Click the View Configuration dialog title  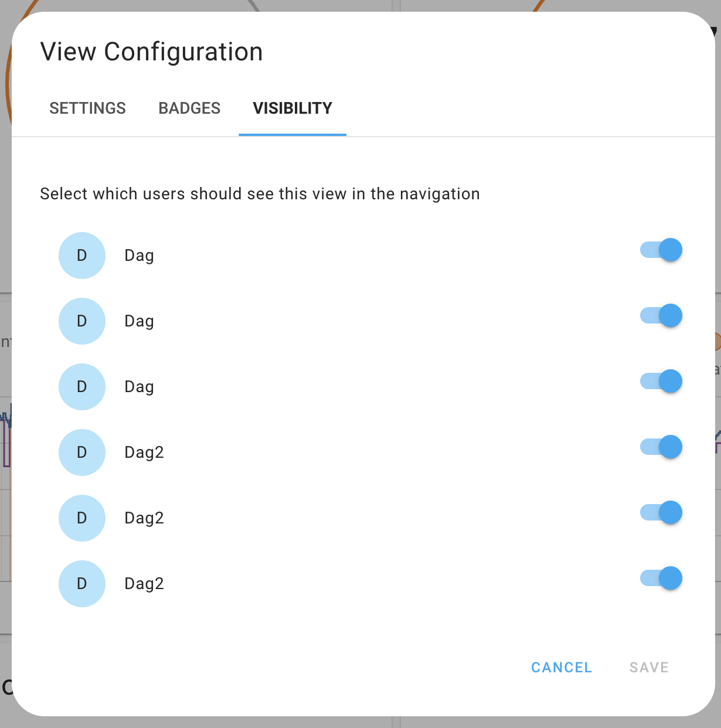coord(151,52)
